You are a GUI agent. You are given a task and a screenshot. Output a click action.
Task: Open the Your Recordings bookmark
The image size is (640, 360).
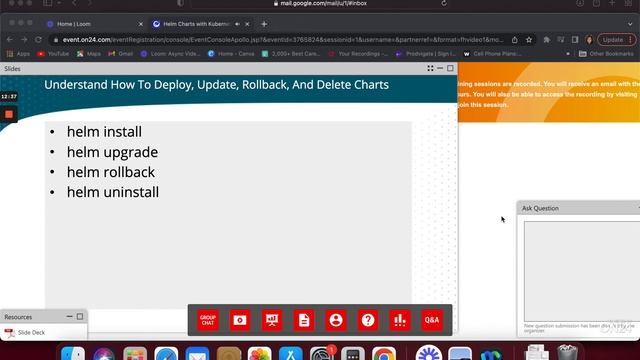pyautogui.click(x=358, y=53)
